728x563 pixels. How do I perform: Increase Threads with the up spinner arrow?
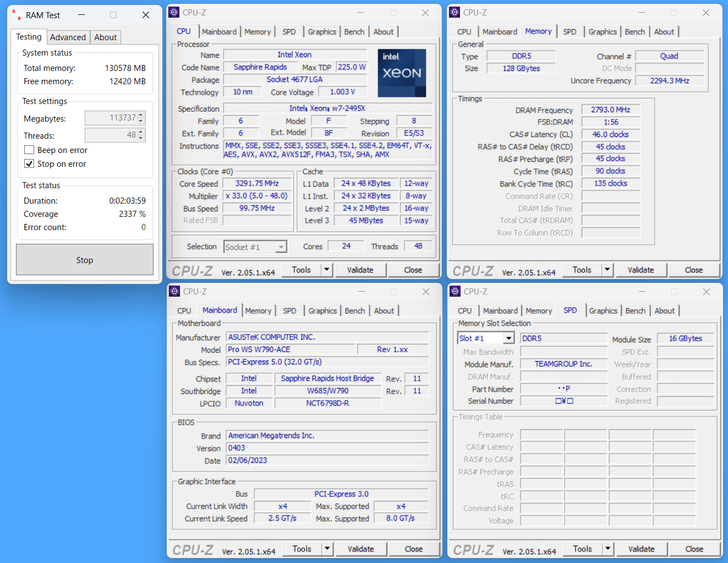141,132
